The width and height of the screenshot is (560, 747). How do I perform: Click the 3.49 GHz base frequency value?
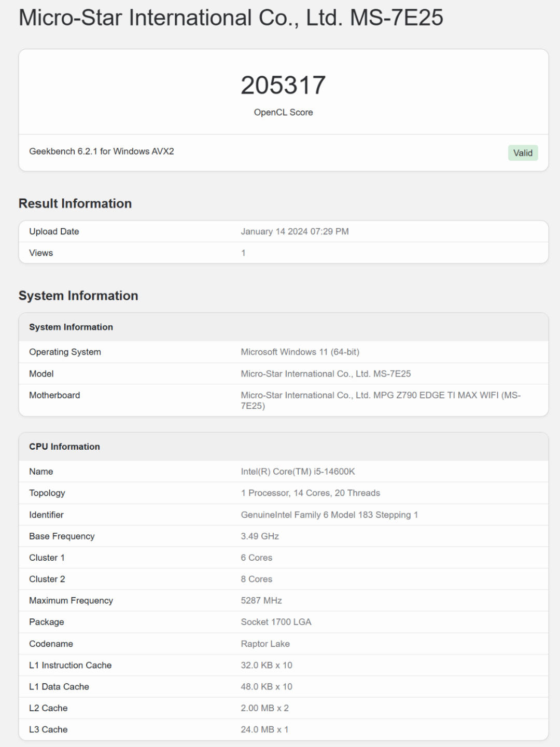[260, 536]
